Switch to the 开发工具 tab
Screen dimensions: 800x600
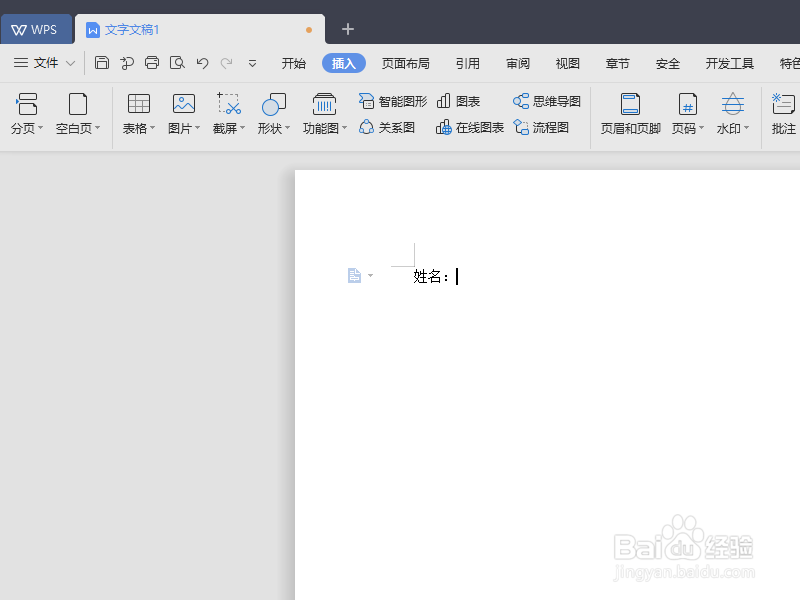730,63
